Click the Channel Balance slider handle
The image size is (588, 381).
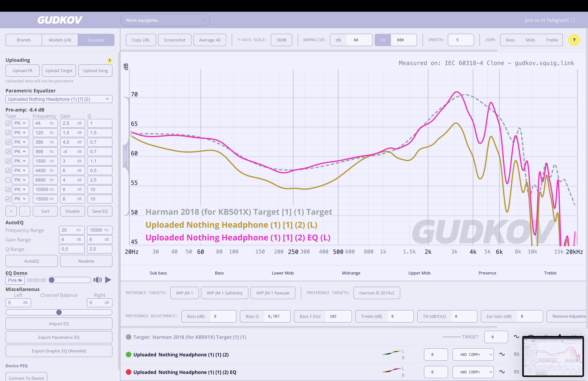click(x=59, y=312)
